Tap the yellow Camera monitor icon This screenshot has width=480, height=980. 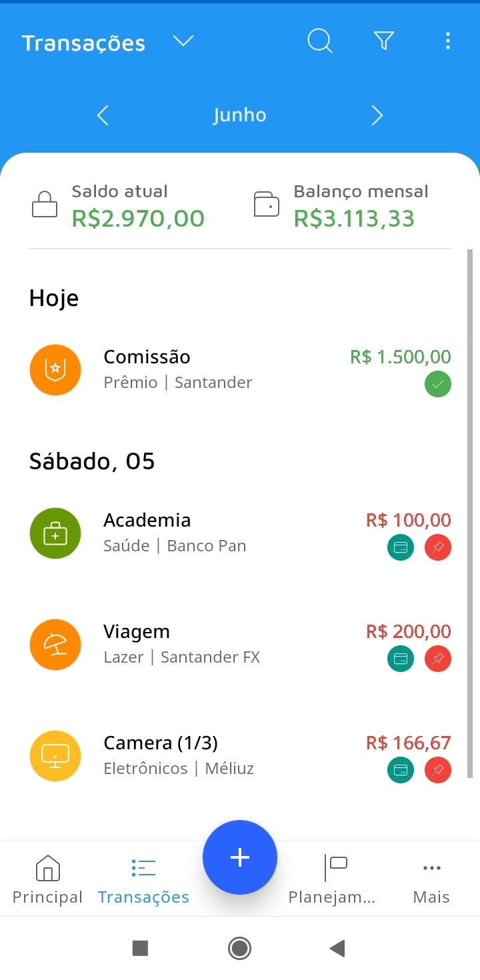pyautogui.click(x=55, y=756)
